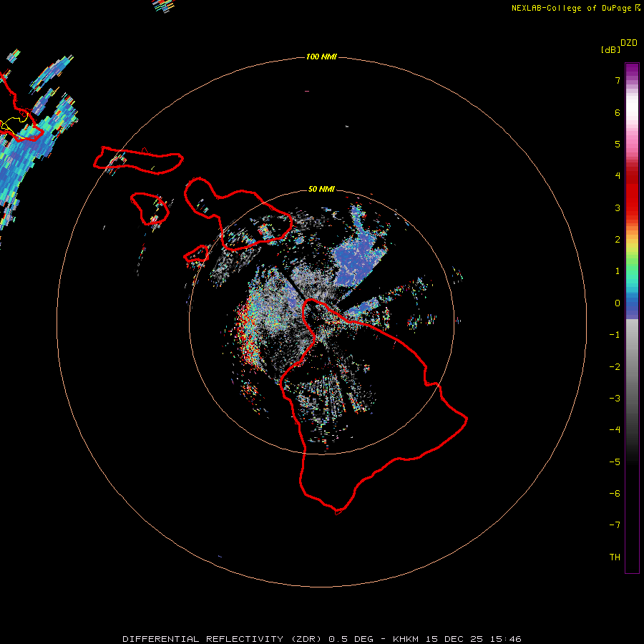The image size is (644, 644).
Task: Click the [dB] units label
Action: [610, 49]
